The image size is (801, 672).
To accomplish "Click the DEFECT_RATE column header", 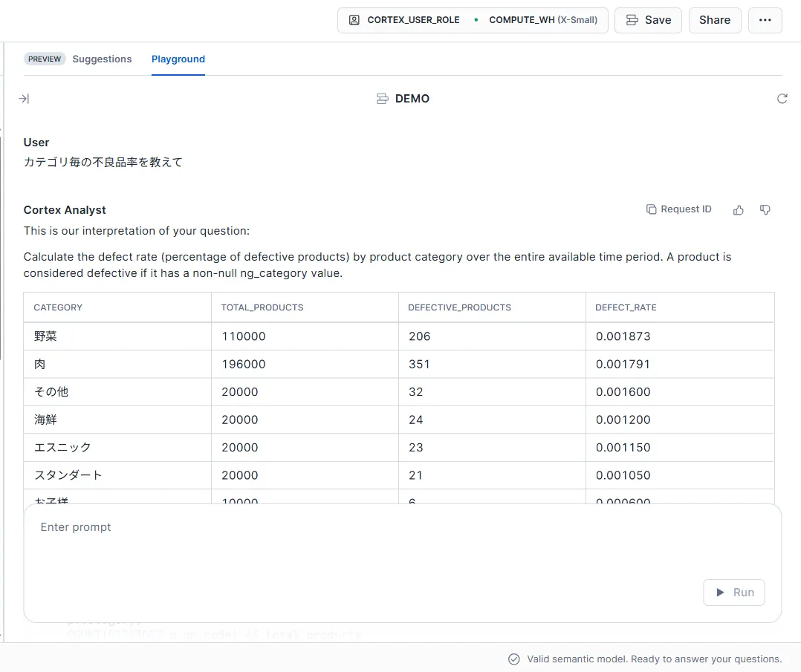I will tap(626, 307).
